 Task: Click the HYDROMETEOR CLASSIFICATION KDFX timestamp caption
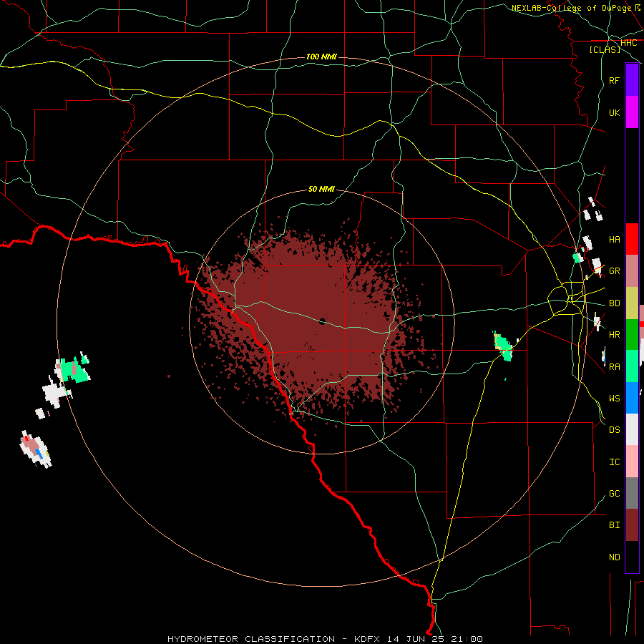point(325,639)
